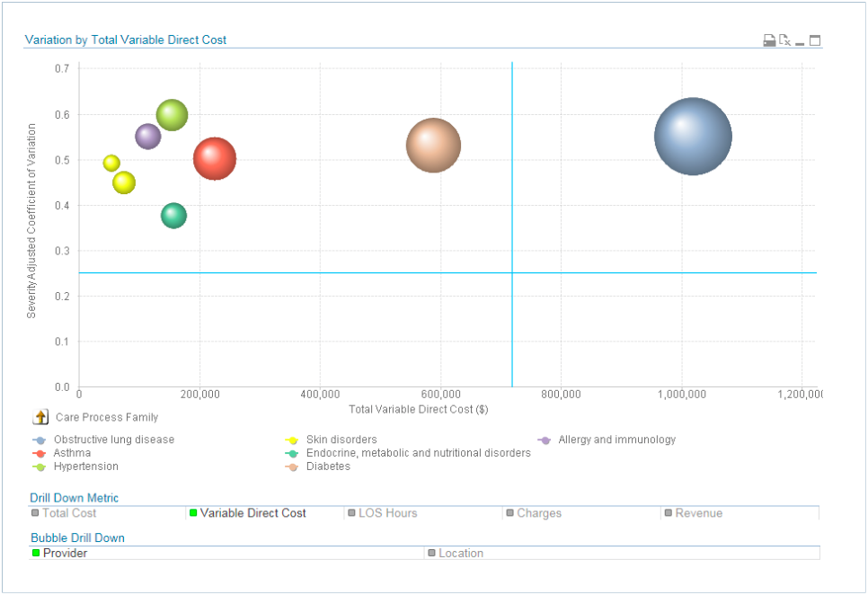Click the Asthma legend bubble icon
The width and height of the screenshot is (868, 595).
[39, 453]
